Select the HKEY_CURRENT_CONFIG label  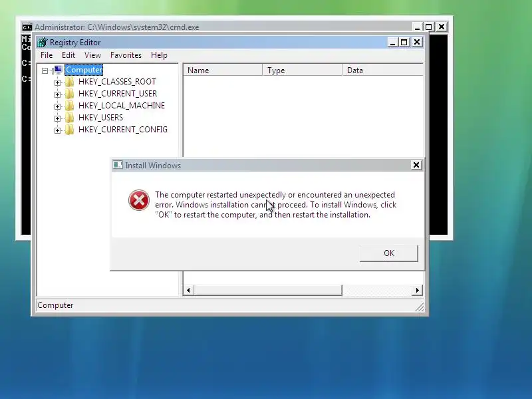pyautogui.click(x=123, y=130)
